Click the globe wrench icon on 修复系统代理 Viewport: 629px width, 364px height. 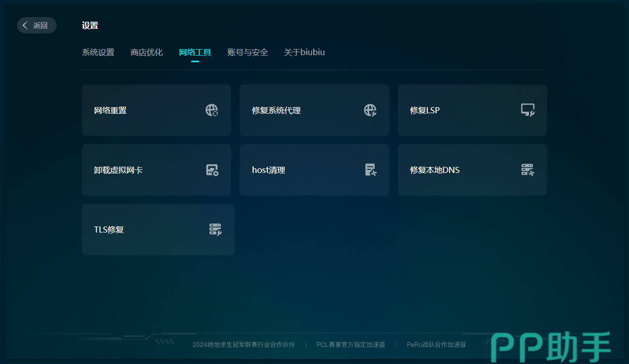[x=370, y=110]
